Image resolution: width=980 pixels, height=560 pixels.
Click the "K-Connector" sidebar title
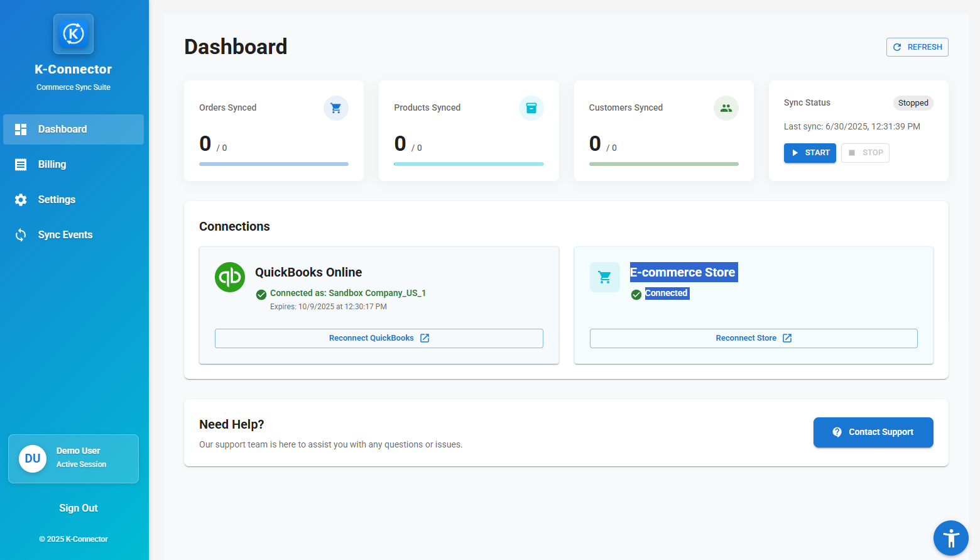pyautogui.click(x=73, y=69)
